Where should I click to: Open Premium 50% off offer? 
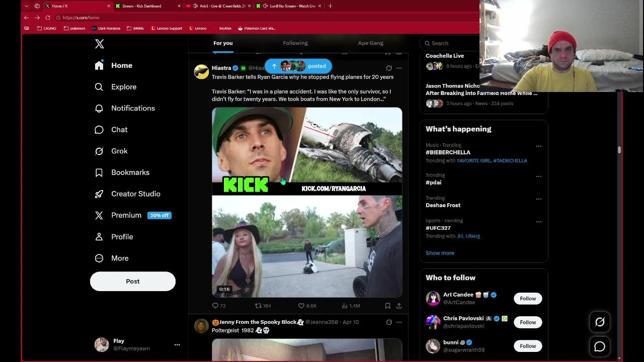(133, 215)
